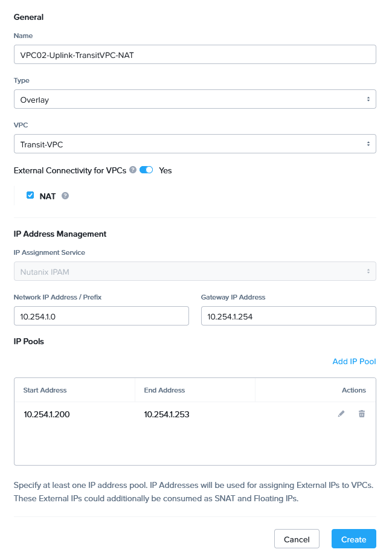
Task: Toggle External Connectivity for VPCs switch
Action: point(146,170)
